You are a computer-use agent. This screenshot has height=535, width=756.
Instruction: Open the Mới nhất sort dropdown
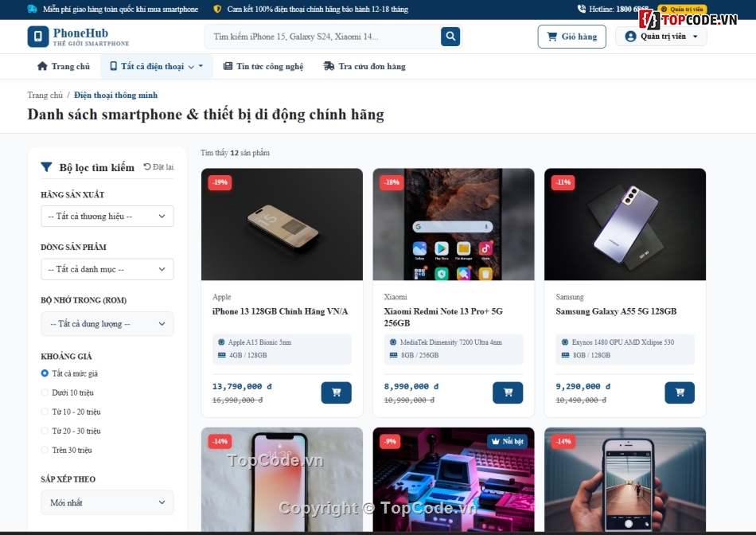point(107,502)
